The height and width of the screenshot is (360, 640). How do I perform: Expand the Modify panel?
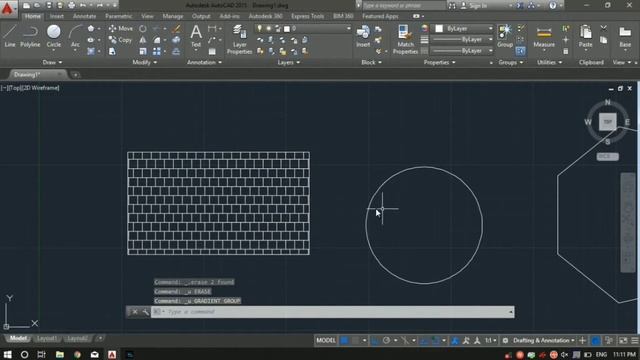point(144,62)
